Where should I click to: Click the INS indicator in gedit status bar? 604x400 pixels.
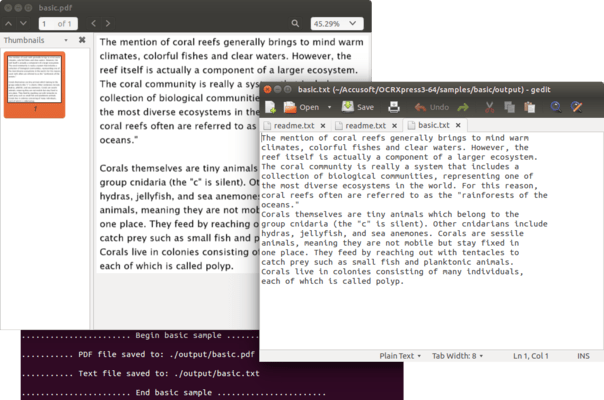(583, 356)
